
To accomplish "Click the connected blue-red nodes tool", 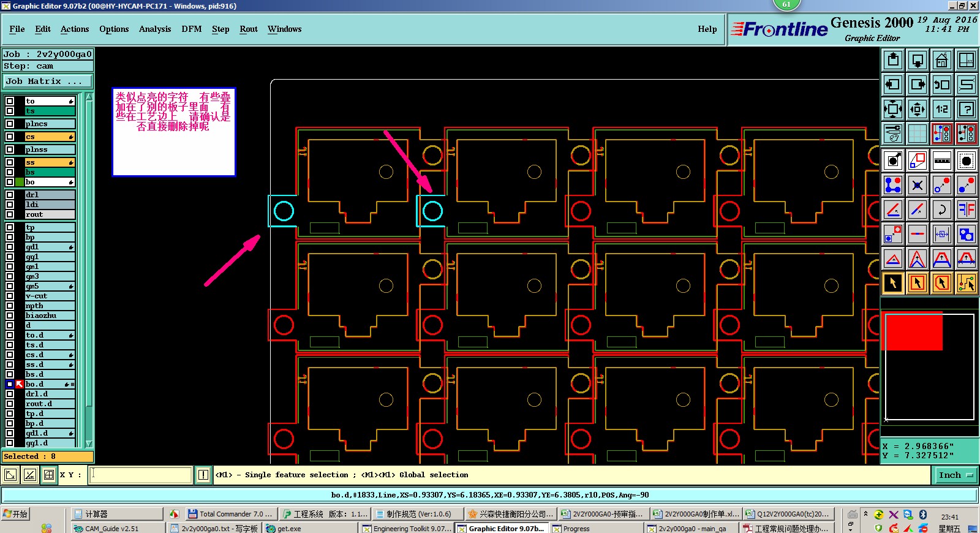I will [x=893, y=185].
